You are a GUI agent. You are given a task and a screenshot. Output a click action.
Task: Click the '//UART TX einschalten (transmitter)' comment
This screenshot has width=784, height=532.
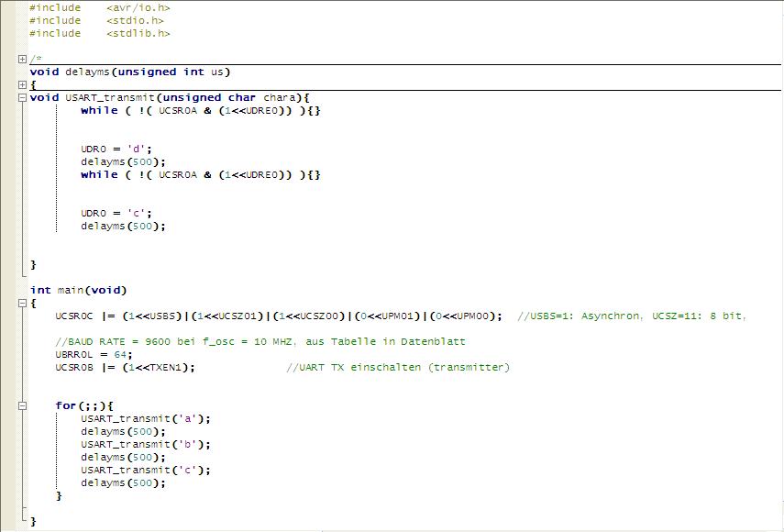click(x=398, y=368)
